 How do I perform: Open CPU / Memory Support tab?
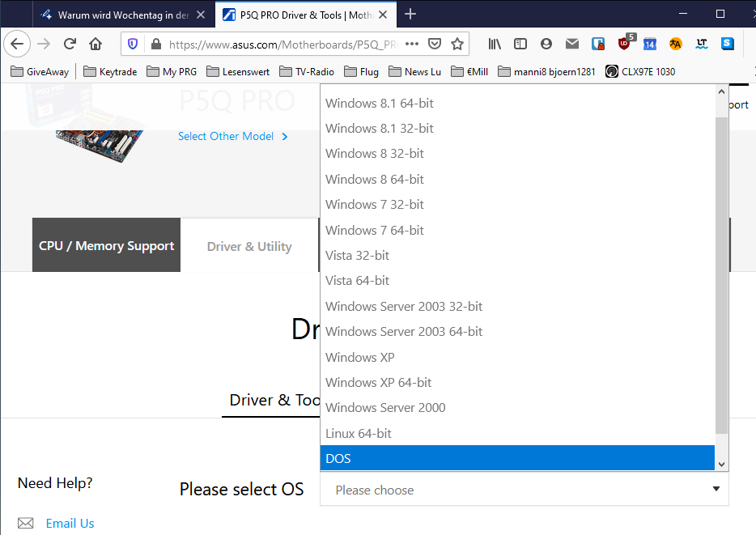[x=106, y=245]
